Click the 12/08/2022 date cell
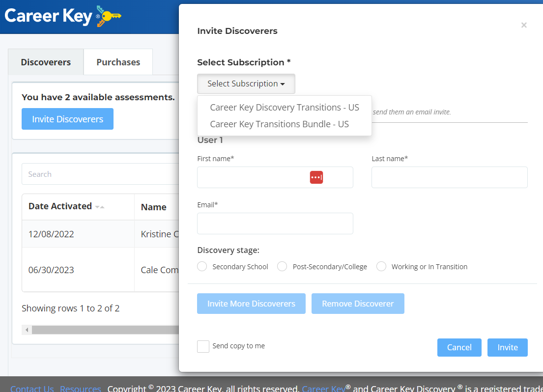The width and height of the screenshot is (543, 392). click(78, 234)
